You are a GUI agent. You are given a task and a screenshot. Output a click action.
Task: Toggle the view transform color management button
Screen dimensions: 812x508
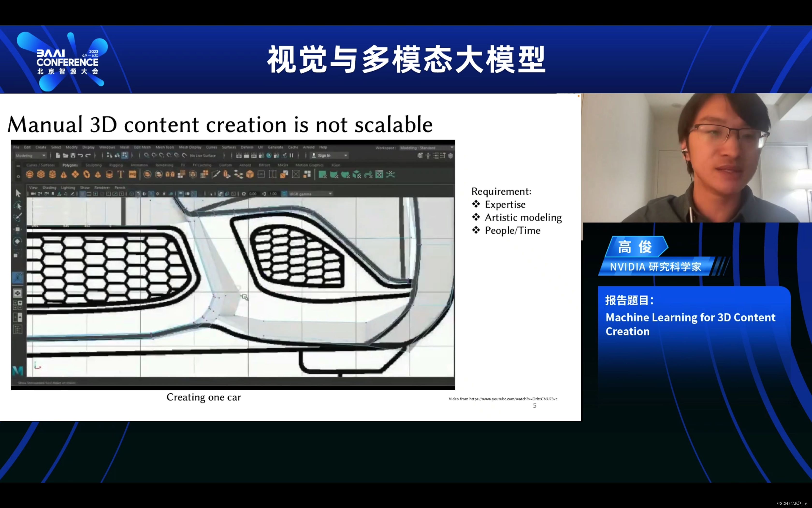point(284,194)
